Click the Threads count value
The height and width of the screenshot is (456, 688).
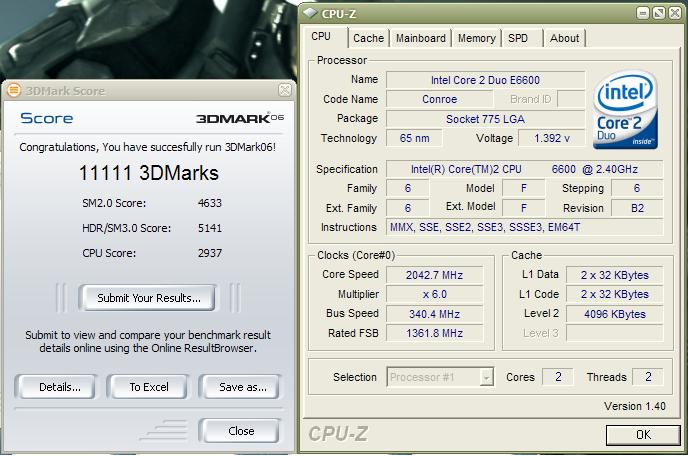tap(648, 377)
